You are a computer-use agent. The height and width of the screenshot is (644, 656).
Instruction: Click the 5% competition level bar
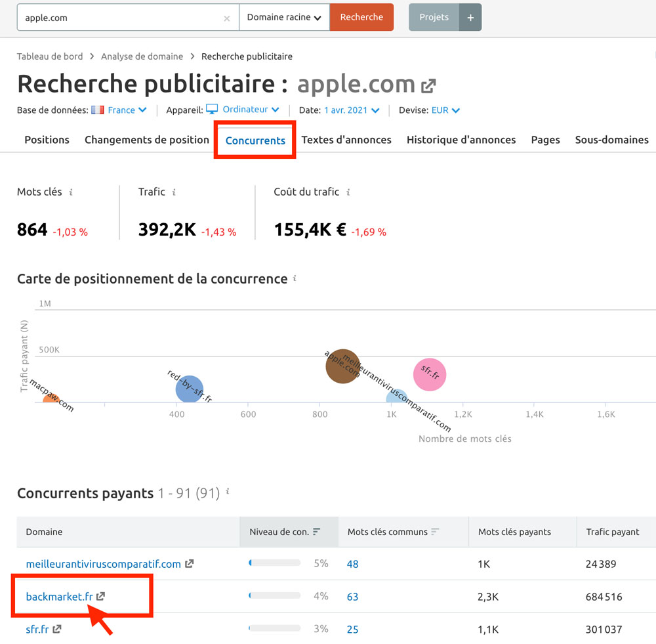275,563
